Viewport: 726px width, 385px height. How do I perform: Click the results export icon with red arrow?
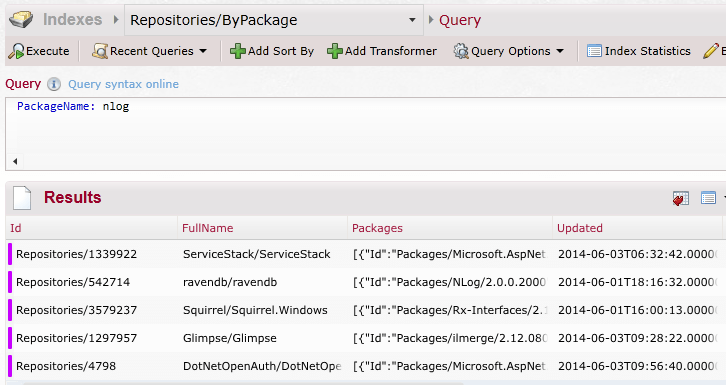pyautogui.click(x=681, y=198)
